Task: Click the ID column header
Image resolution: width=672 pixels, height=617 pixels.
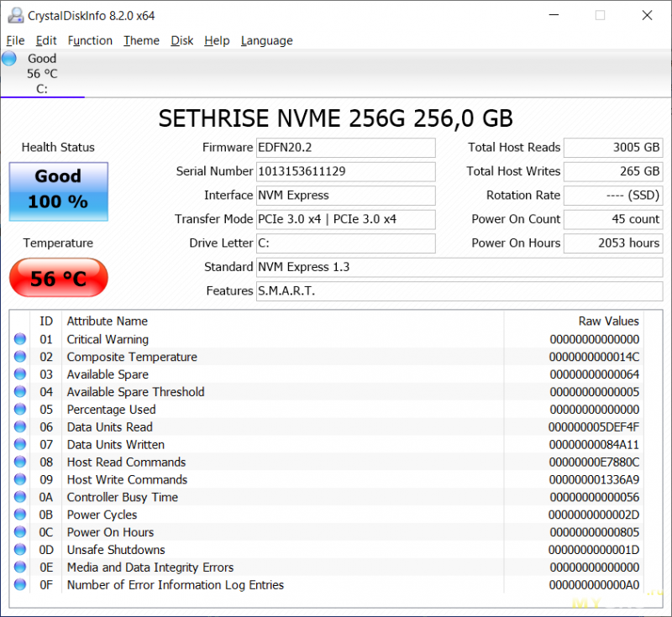Action: (x=46, y=322)
